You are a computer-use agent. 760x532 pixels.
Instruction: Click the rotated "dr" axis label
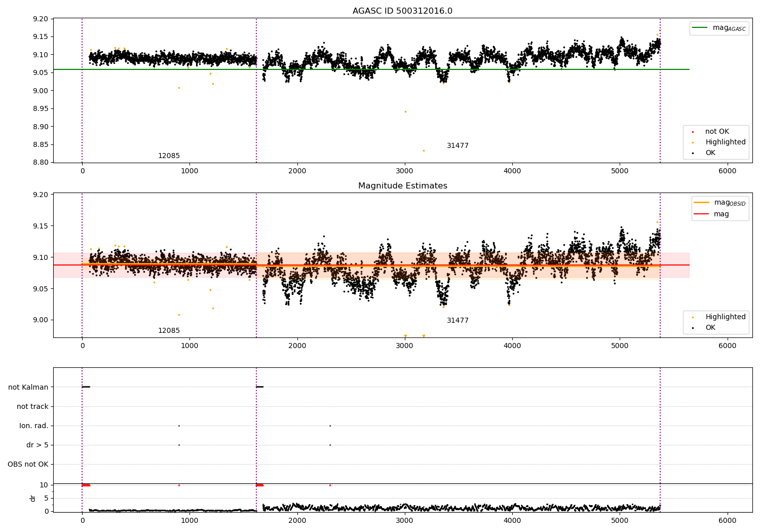pos(33,498)
